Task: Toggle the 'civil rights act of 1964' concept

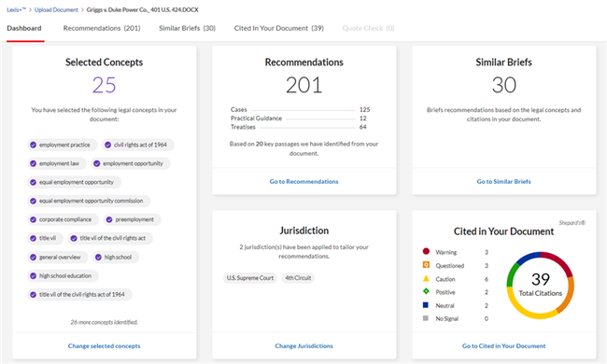Action: pyautogui.click(x=138, y=145)
